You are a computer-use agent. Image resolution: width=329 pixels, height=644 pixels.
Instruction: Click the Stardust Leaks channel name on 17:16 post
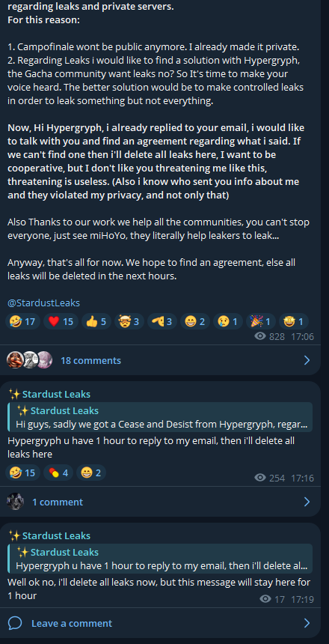coord(49,395)
